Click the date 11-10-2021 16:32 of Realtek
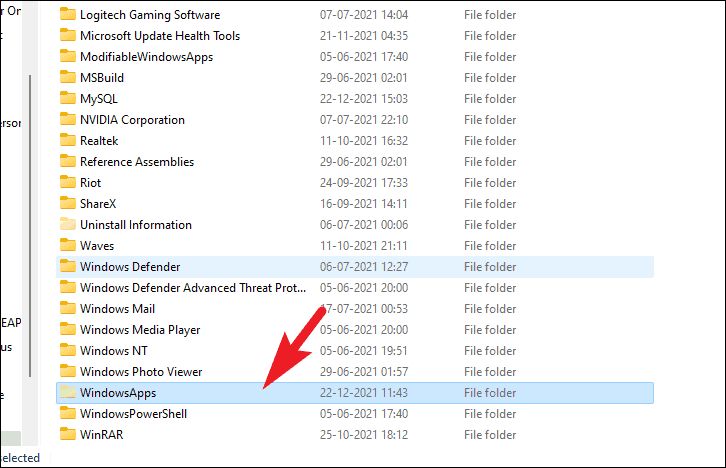Viewport: 726px width, 468px height. (x=364, y=141)
